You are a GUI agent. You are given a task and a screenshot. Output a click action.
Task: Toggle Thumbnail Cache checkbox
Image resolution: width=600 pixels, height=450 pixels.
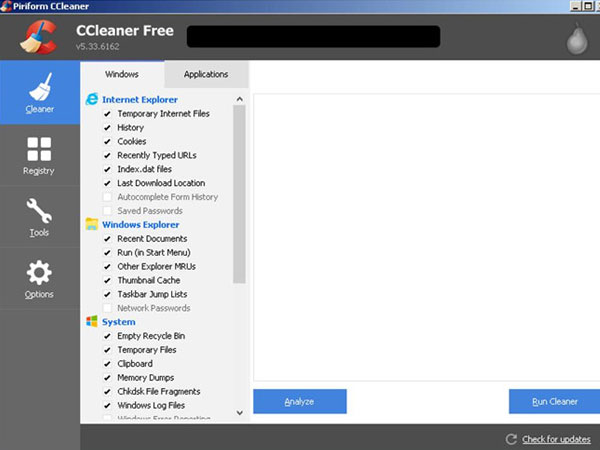(108, 280)
